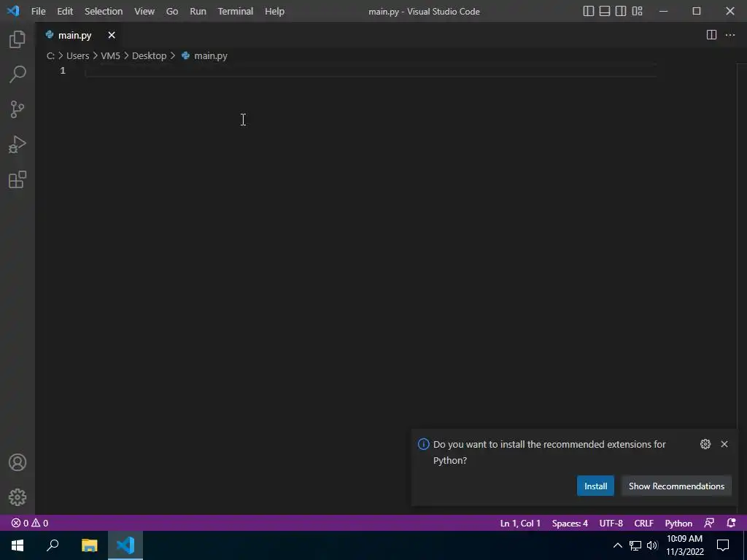Open the Accounts menu icon

point(18,462)
